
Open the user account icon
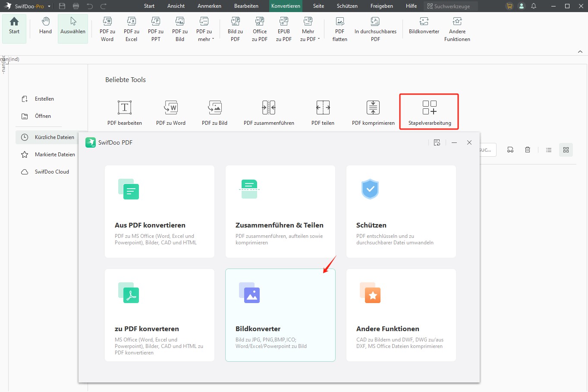pos(522,6)
